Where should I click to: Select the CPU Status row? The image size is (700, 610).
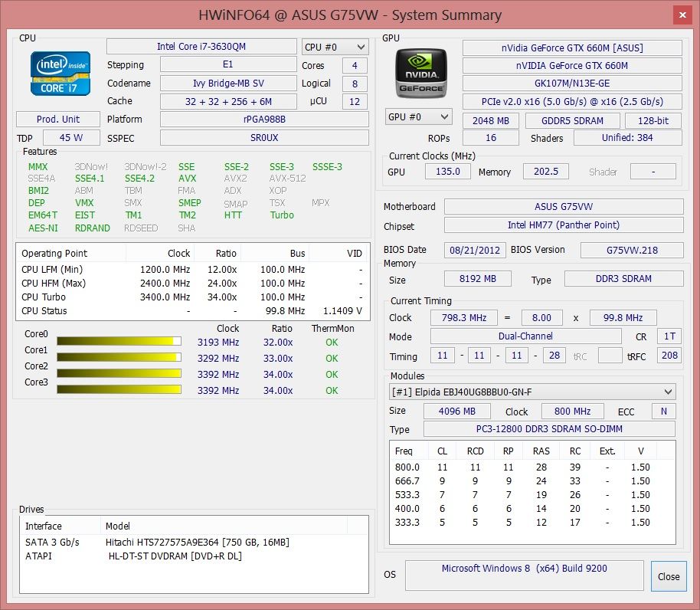pos(193,311)
